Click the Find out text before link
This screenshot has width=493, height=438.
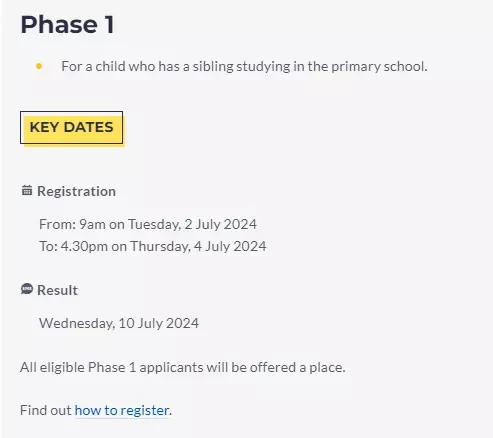pos(46,410)
